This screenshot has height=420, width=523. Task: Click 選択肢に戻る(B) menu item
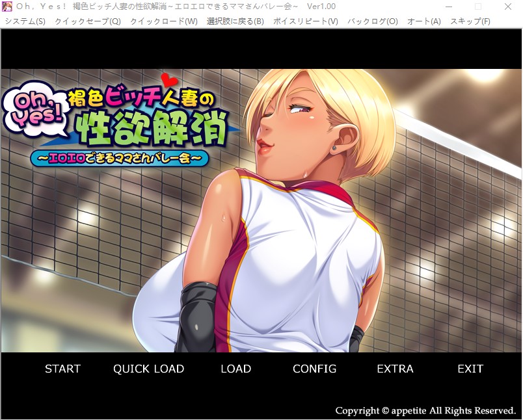[x=235, y=21]
